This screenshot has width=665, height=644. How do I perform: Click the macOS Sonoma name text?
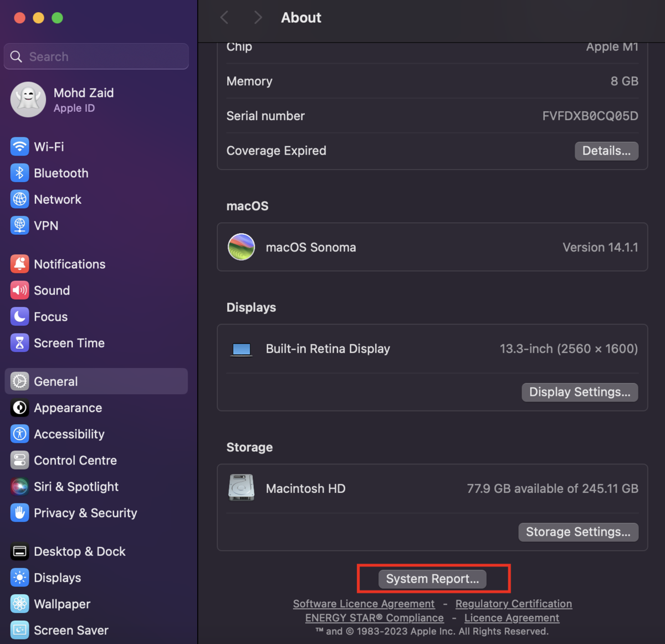tap(311, 247)
